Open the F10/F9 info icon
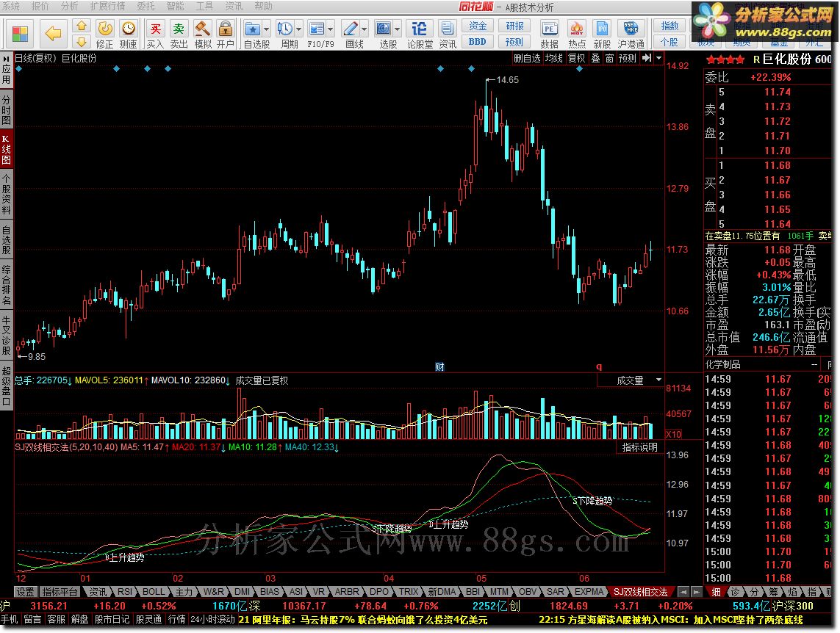The image size is (840, 633). pyautogui.click(x=317, y=29)
